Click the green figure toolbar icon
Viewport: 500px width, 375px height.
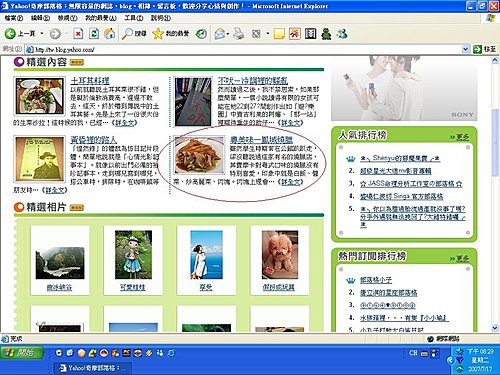tap(326, 34)
